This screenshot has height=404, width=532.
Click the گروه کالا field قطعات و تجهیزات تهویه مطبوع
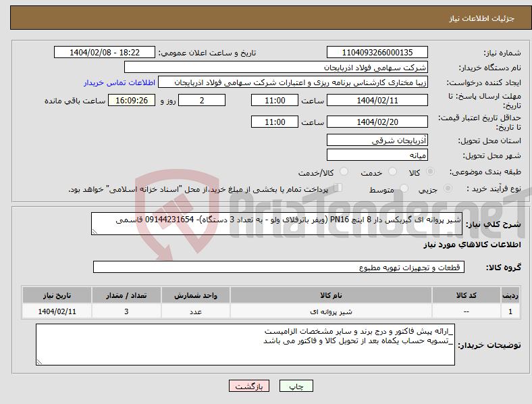[279, 267]
